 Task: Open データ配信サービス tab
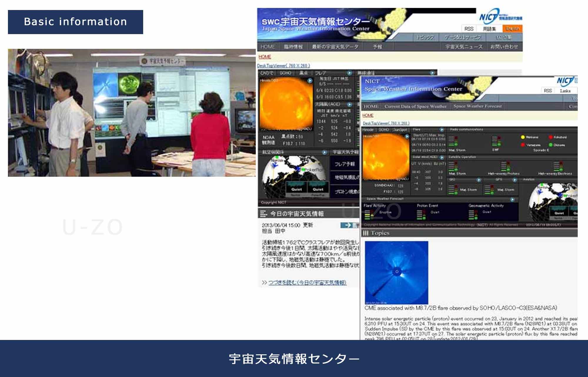coord(462,38)
